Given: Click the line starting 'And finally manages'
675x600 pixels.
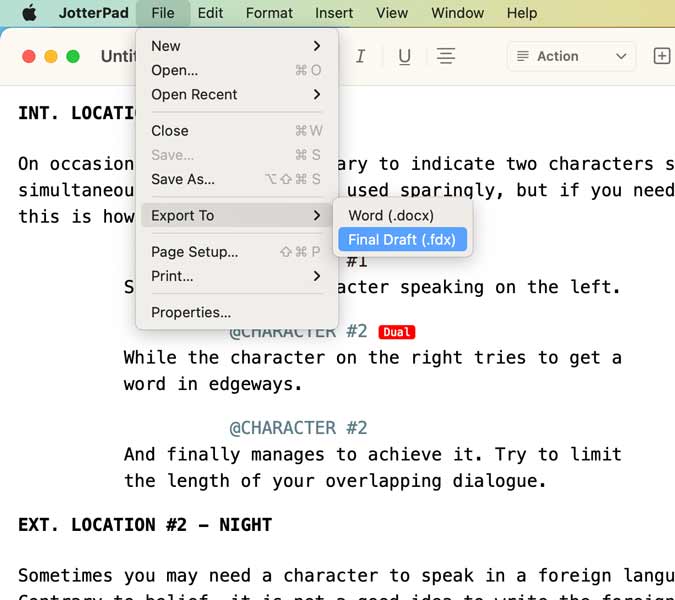Looking at the screenshot, I should click(373, 455).
